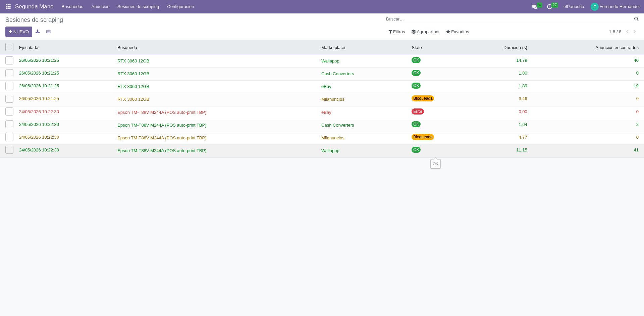Open the apps grid menu icon

tap(8, 7)
